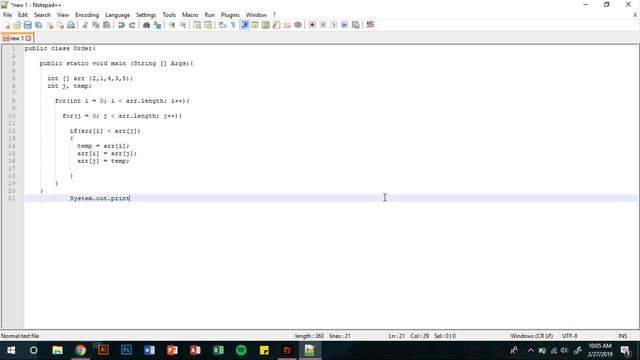The image size is (640, 360).
Task: Open the Macro menu
Action: pyautogui.click(x=190, y=15)
